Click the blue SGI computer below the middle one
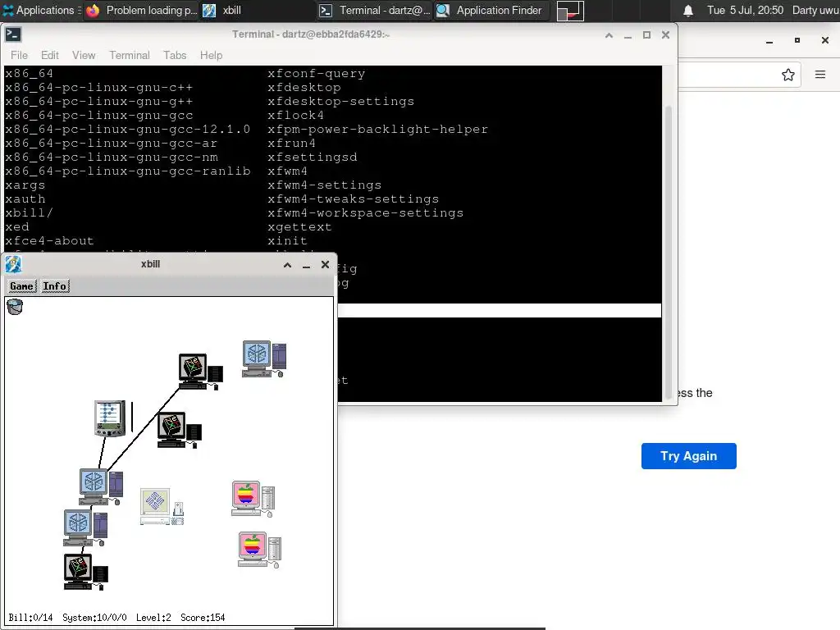 pos(85,527)
